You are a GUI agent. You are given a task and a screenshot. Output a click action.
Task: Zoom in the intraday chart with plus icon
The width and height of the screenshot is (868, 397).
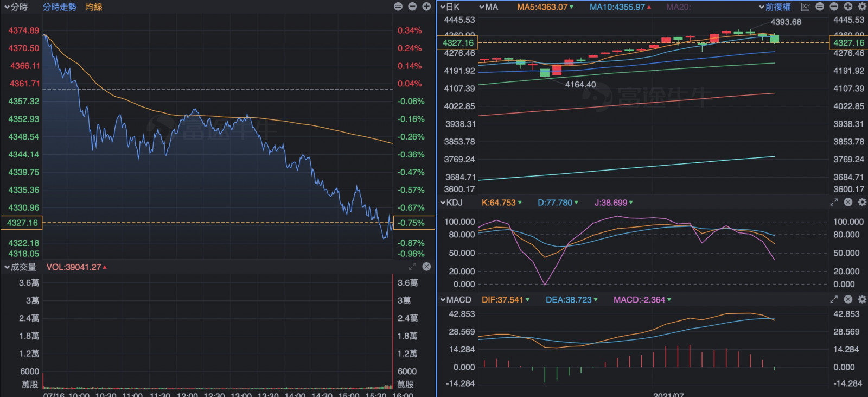click(x=426, y=7)
